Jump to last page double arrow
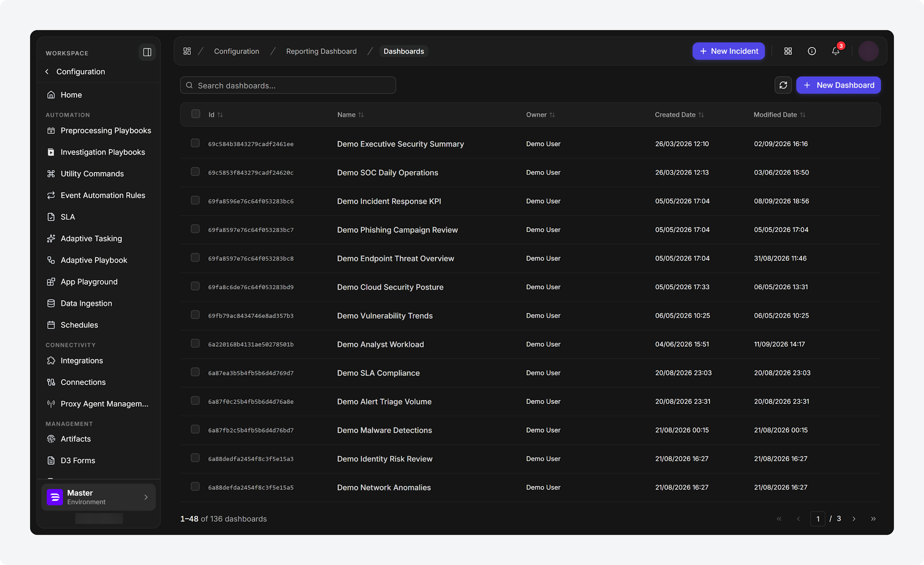The image size is (924, 565). tap(873, 519)
